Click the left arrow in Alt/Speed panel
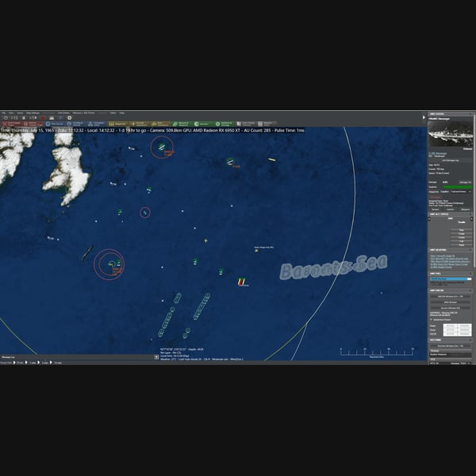The height and width of the screenshot is (476, 476). 429,219
